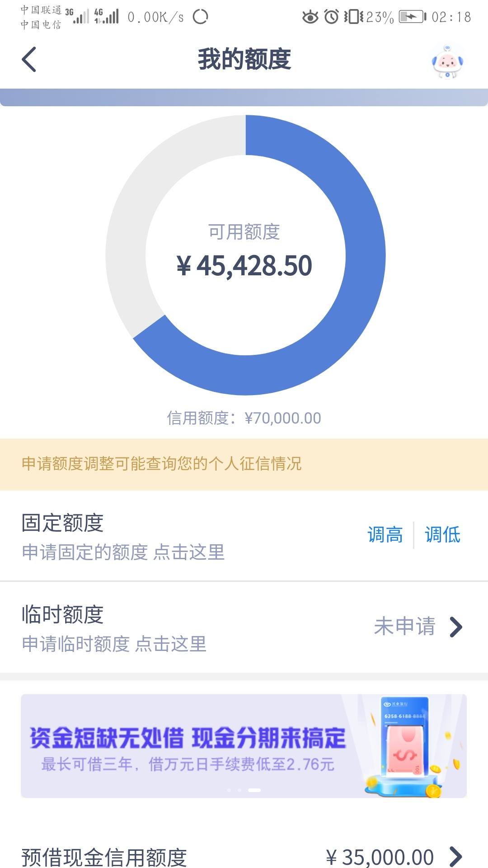Select 调低 to lower fixed limit
Screen dimensions: 488x868
coord(442,535)
